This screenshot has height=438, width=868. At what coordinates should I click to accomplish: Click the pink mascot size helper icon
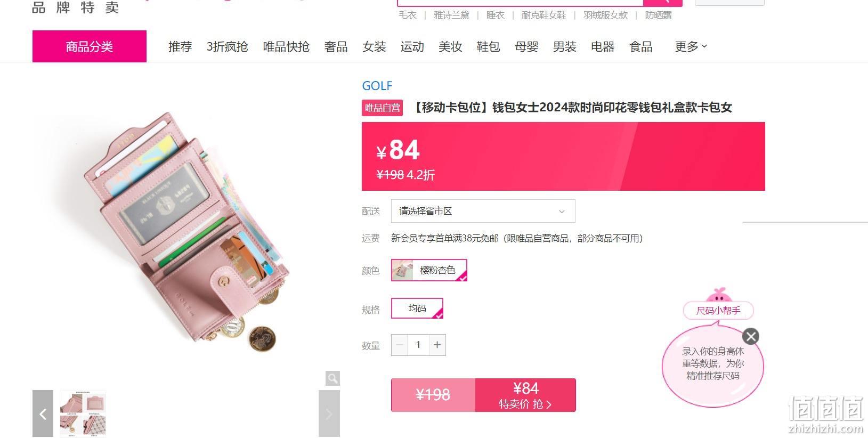pos(718,295)
